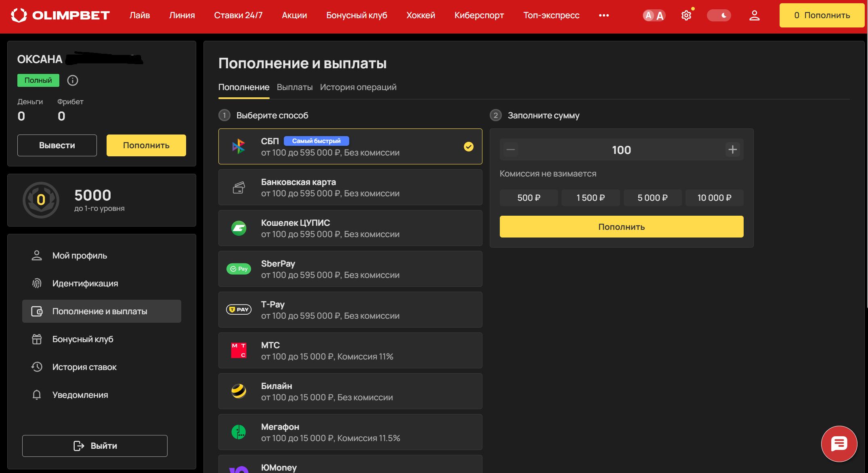Open the live chat support bubble
The height and width of the screenshot is (473, 868).
tap(839, 444)
